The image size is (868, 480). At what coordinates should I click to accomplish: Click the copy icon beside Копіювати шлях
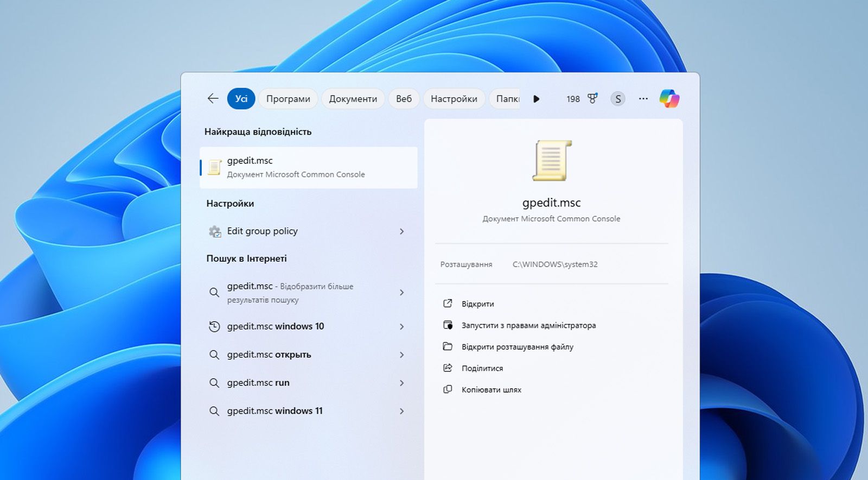point(448,389)
